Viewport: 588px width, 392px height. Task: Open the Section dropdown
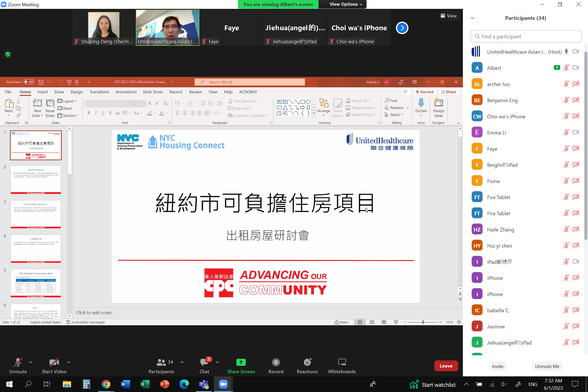68,115
